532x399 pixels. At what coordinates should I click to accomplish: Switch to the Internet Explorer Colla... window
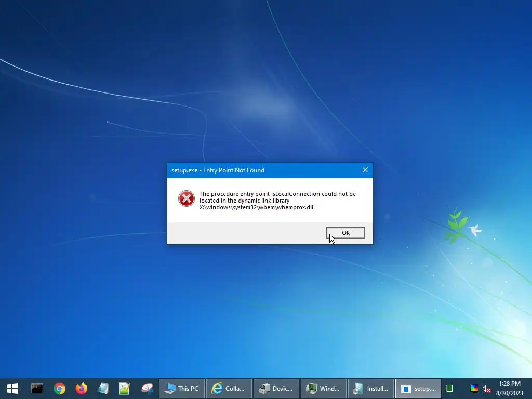(x=229, y=389)
